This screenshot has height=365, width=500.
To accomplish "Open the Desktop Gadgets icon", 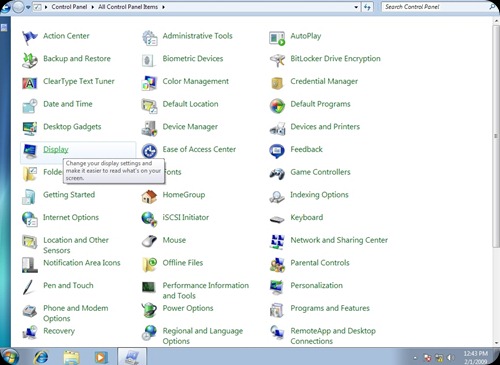I will pos(30,128).
